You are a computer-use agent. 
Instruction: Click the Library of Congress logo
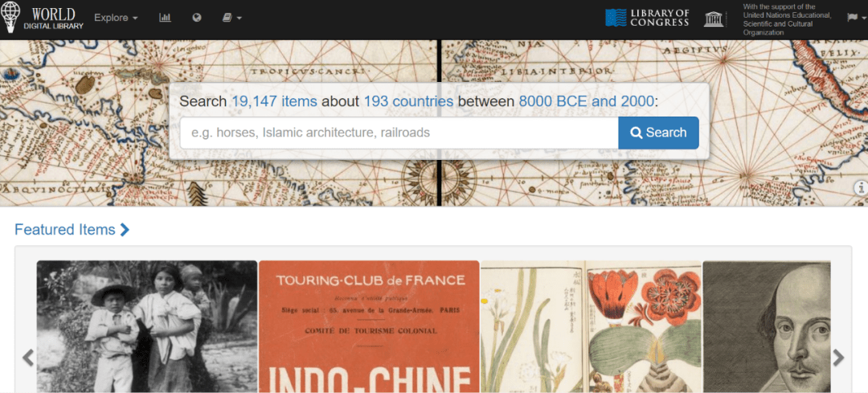pyautogui.click(x=646, y=18)
